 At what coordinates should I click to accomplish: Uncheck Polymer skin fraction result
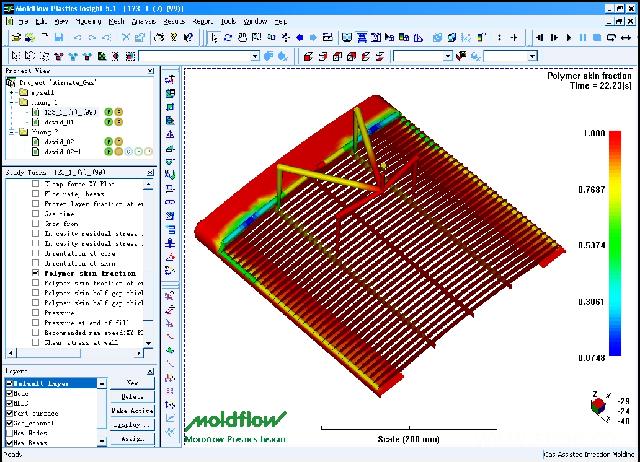36,273
